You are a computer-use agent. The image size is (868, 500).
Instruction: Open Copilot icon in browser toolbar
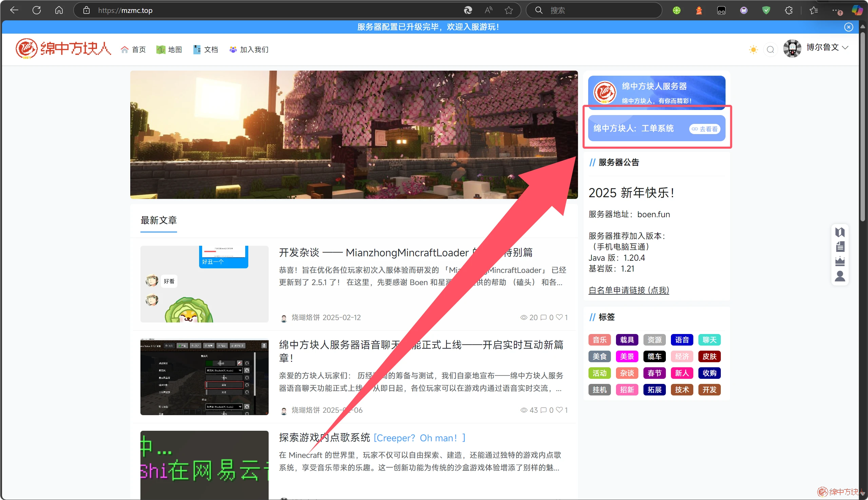[857, 10]
